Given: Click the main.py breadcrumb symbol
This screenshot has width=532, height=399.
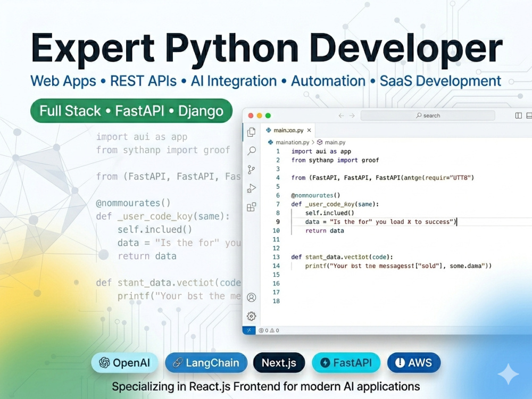Looking at the screenshot, I should click(x=335, y=142).
